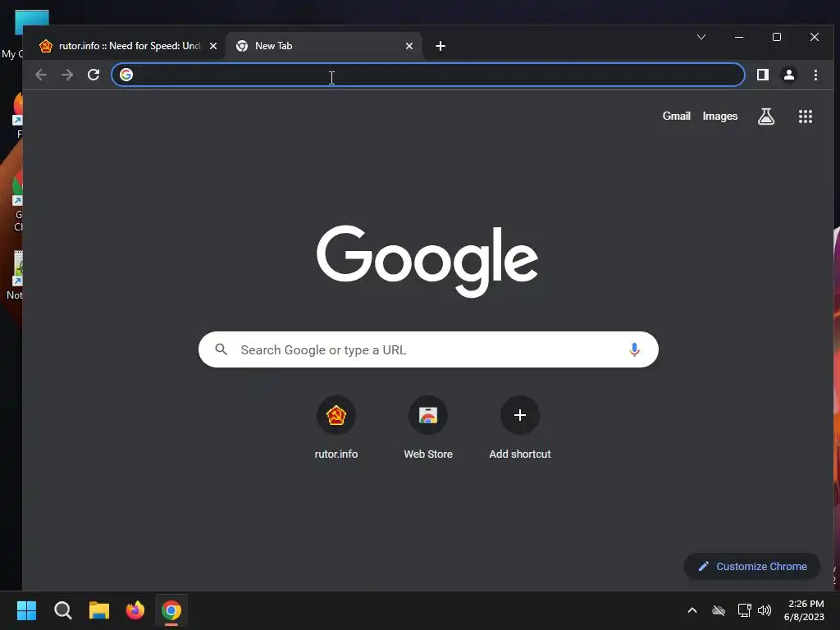This screenshot has width=840, height=630.
Task: Open the Windows Start menu
Action: [x=27, y=610]
